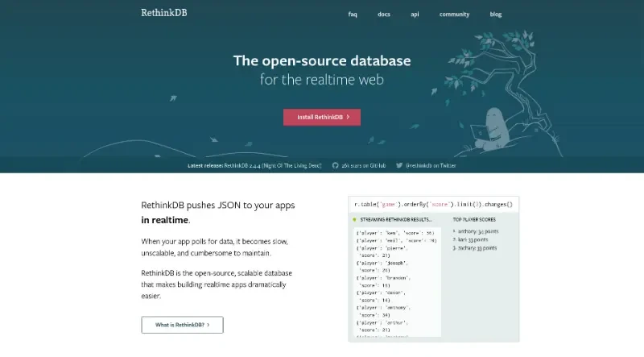Click the creature mascot with laptop

(x=491, y=129)
